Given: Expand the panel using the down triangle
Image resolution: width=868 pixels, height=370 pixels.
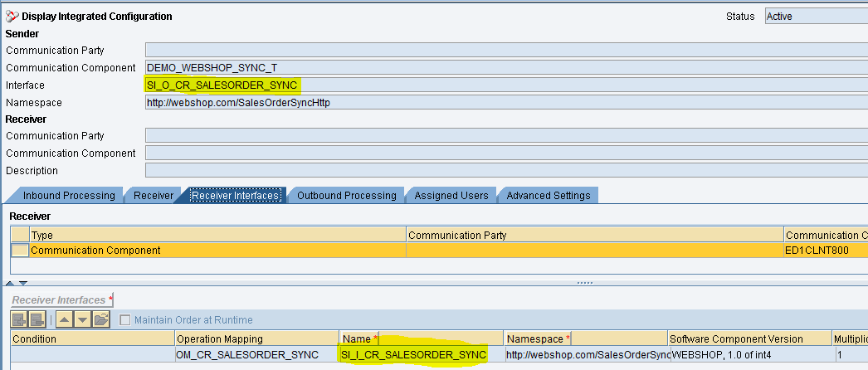Looking at the screenshot, I should coord(22,284).
